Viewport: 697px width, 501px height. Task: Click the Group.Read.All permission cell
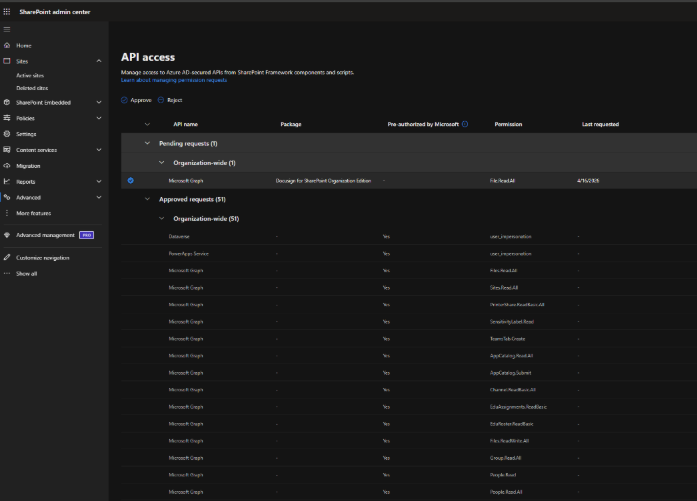(x=505, y=458)
